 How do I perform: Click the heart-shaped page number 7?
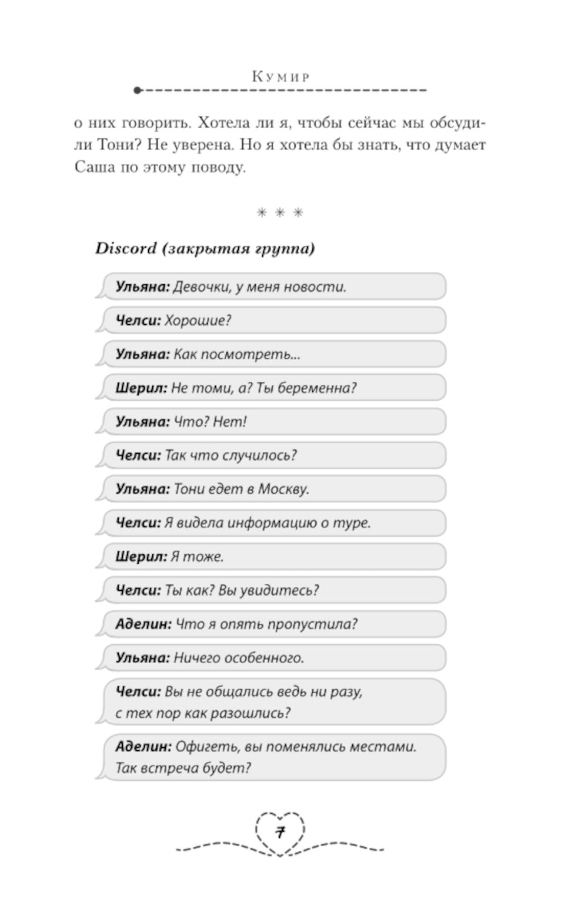[x=280, y=833]
